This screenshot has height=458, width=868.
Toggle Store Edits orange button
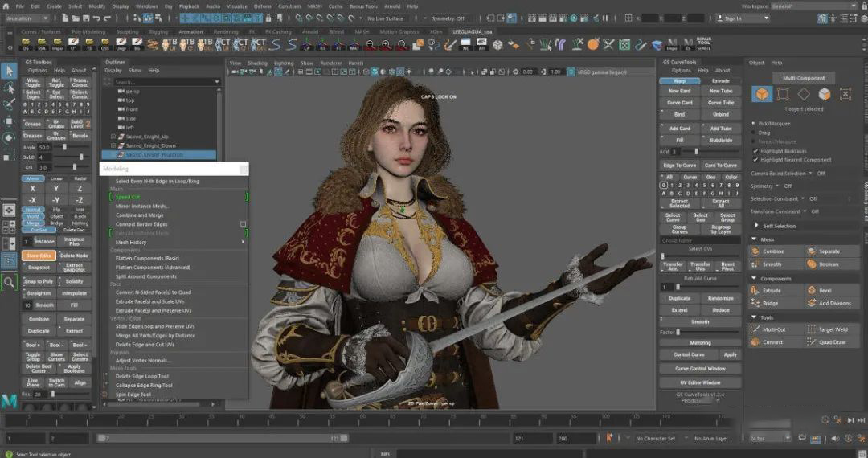[39, 256]
